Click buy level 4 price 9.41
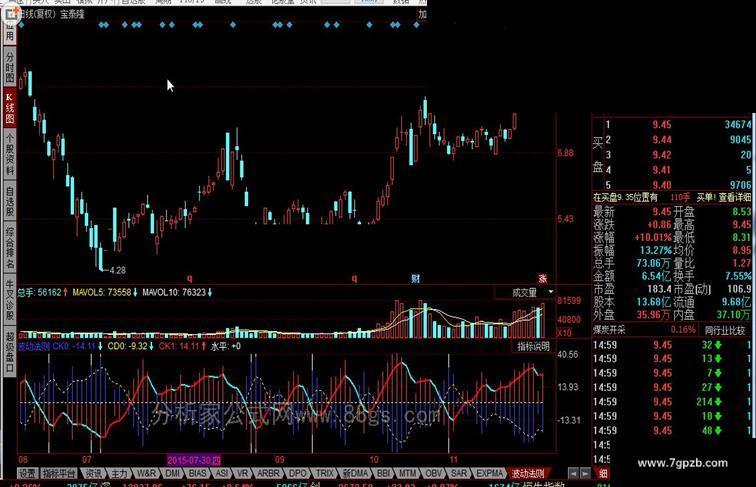This screenshot has width=756, height=487. coord(662,170)
